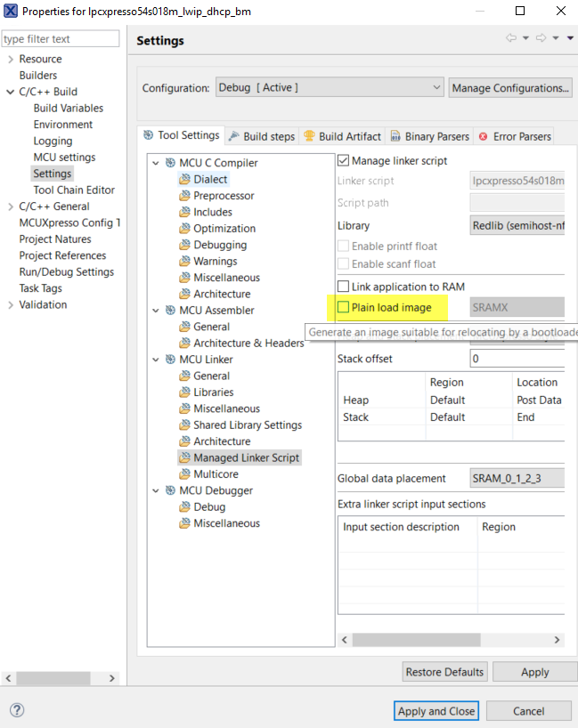This screenshot has height=728, width=578.
Task: Enable Link application to RAM
Action: pos(344,286)
